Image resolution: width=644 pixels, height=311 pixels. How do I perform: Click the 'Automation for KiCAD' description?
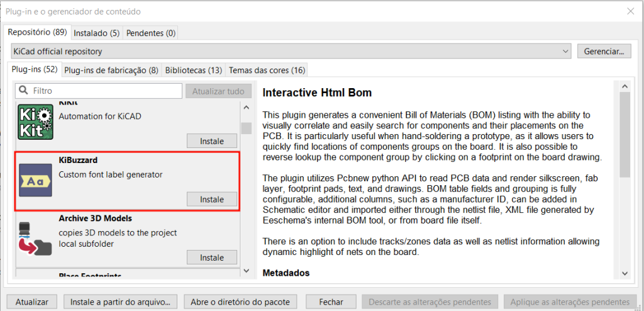[x=100, y=116]
